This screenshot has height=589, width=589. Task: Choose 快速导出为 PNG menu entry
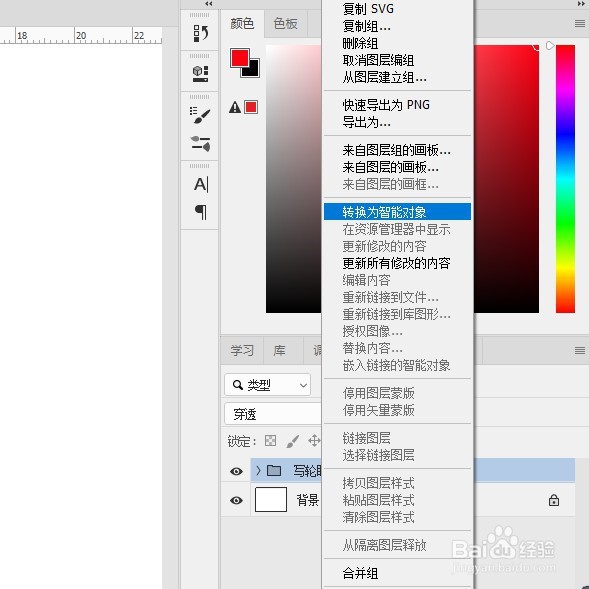click(x=397, y=105)
